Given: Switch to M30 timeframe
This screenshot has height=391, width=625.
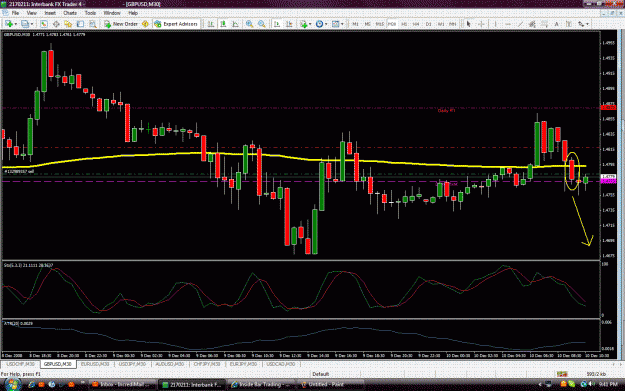Looking at the screenshot, I should (392, 24).
